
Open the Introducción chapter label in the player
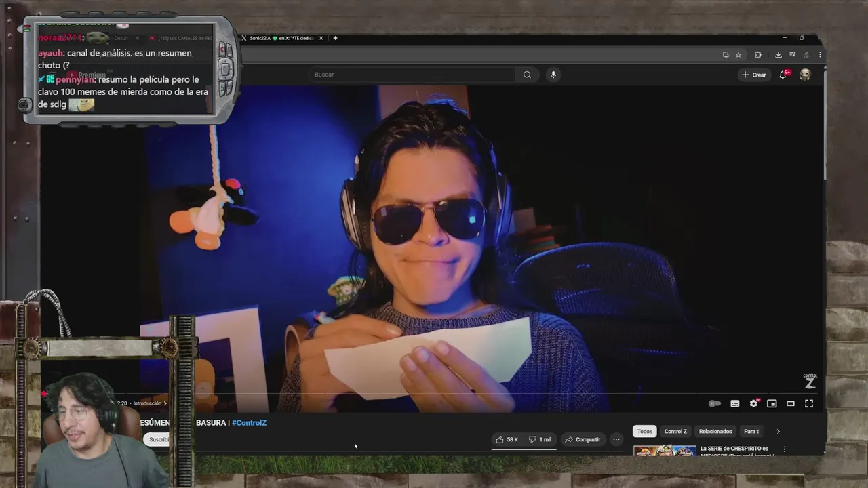(x=149, y=403)
